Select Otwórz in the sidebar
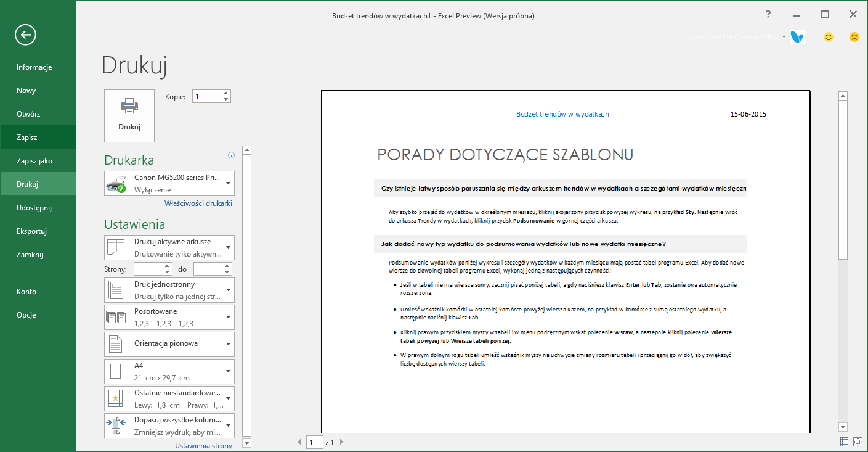 pos(38,114)
